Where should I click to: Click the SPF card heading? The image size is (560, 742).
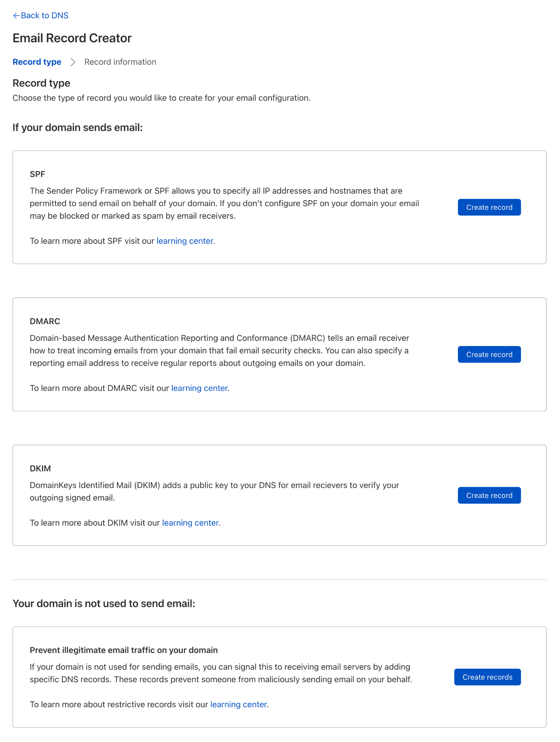click(x=37, y=174)
